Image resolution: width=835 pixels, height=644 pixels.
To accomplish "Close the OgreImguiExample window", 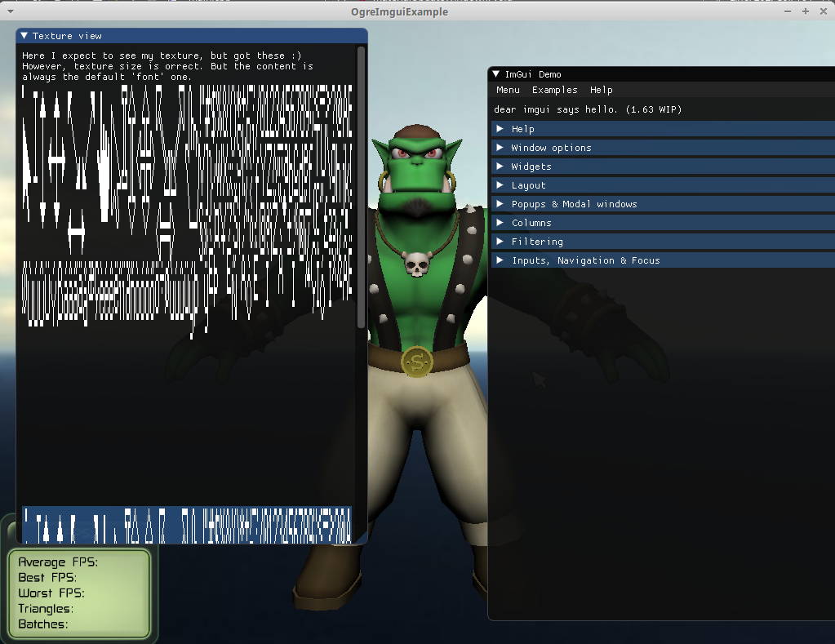I will (x=824, y=11).
